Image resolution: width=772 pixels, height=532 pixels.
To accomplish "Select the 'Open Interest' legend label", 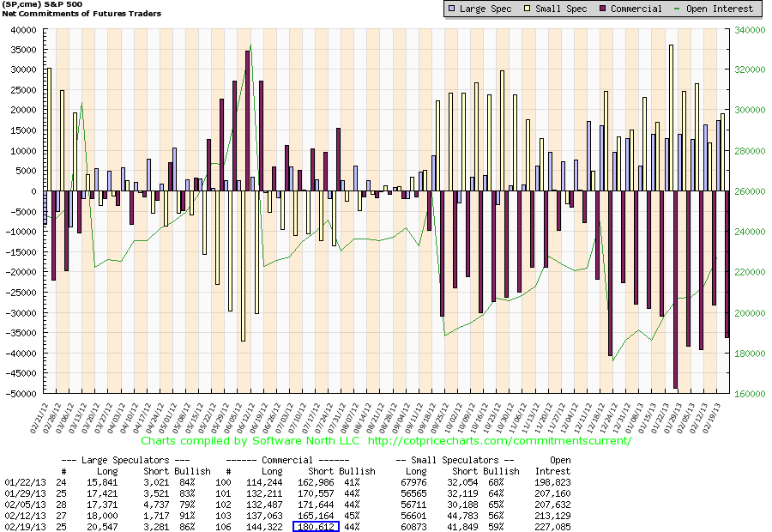I will tap(720, 9).
